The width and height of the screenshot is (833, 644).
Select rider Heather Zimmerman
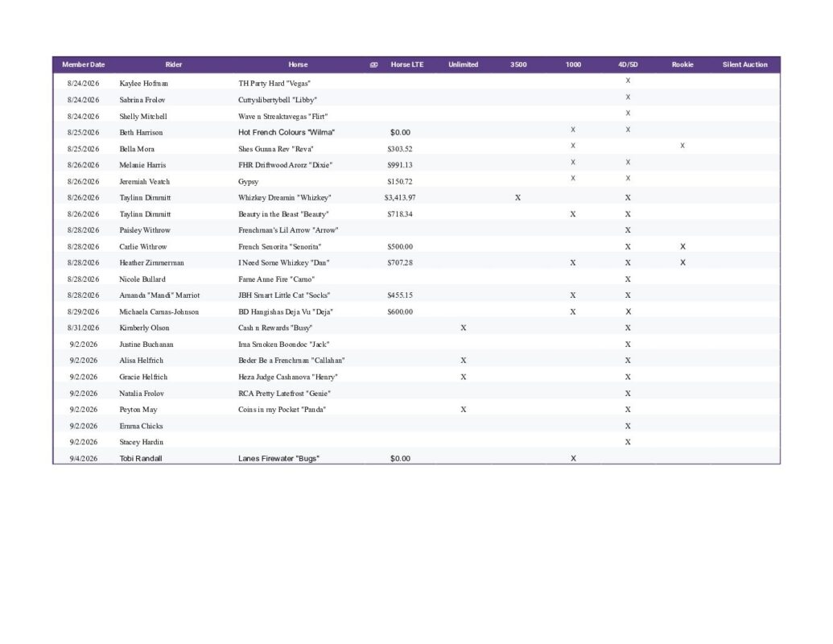(151, 262)
